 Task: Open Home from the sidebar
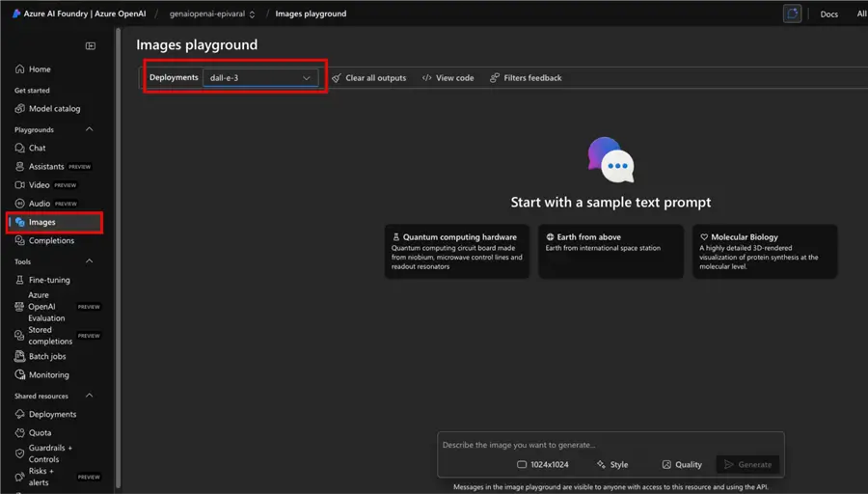click(40, 69)
